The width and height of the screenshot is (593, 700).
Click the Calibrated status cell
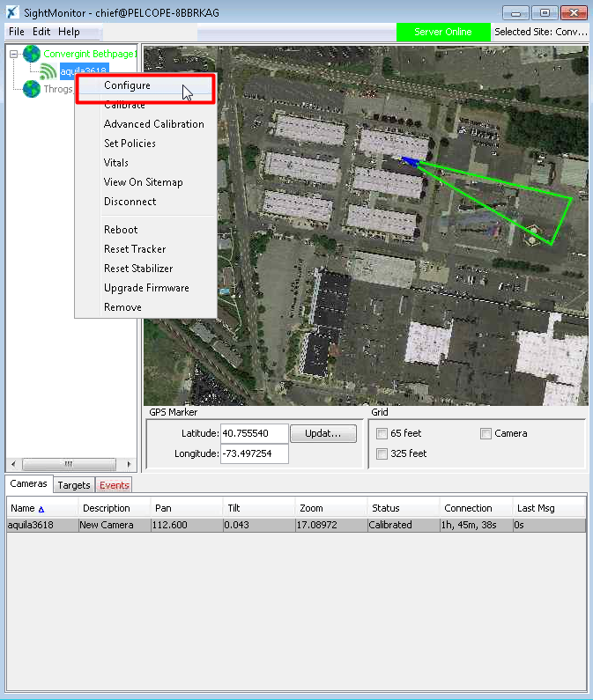[404, 525]
